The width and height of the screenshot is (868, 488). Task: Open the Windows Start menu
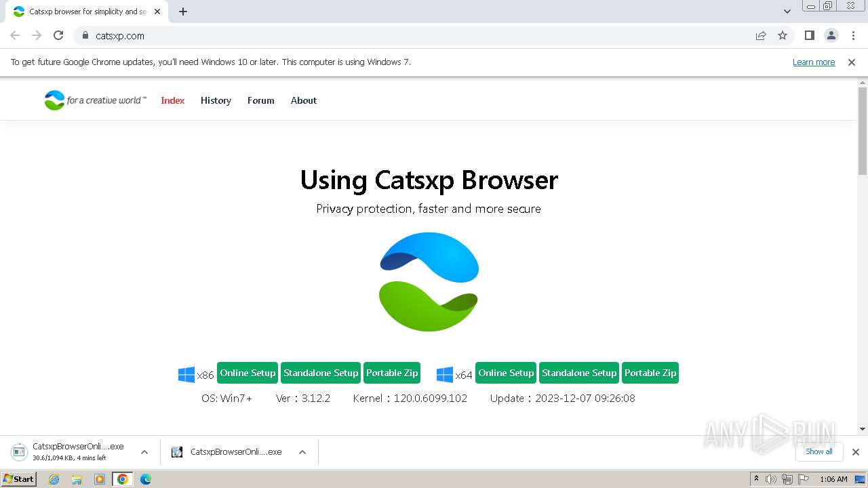(x=18, y=479)
